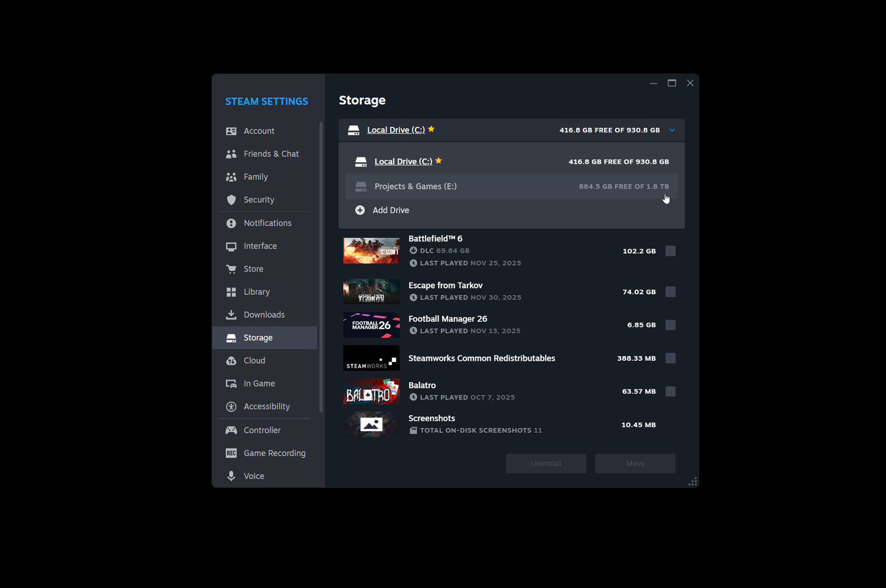Open Game Recording via the REC icon
Viewport: 886px width, 588px height.
[x=231, y=453]
